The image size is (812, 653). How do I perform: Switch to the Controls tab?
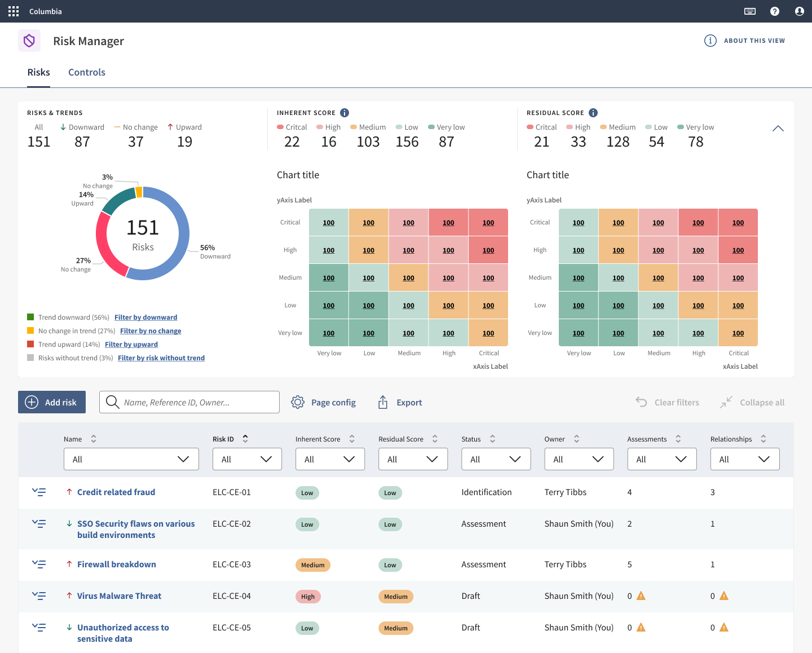[87, 72]
